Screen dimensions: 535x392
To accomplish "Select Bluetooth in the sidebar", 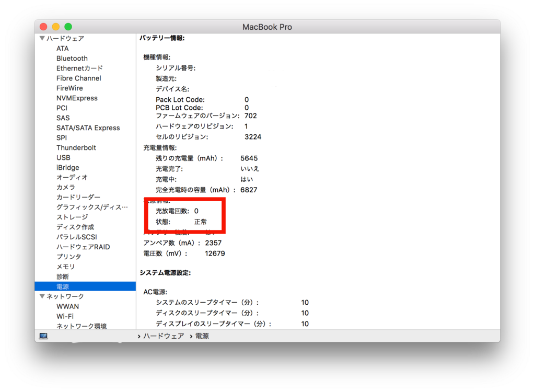I will 72,59.
